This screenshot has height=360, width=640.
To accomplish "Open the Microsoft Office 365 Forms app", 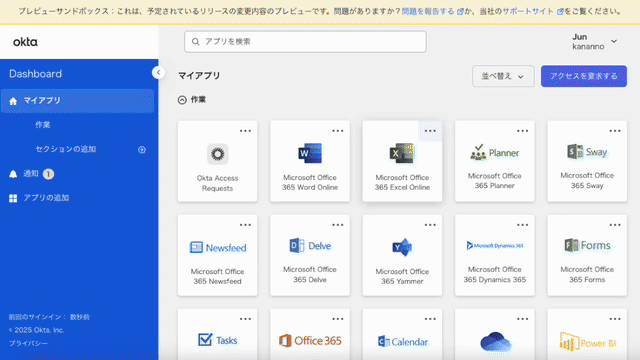I will [587, 255].
